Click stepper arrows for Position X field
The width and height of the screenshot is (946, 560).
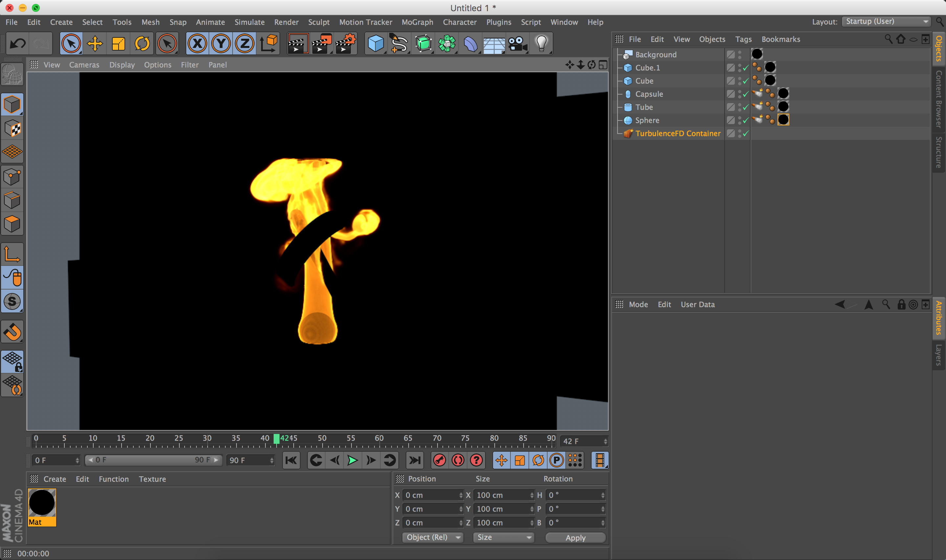[x=461, y=495]
